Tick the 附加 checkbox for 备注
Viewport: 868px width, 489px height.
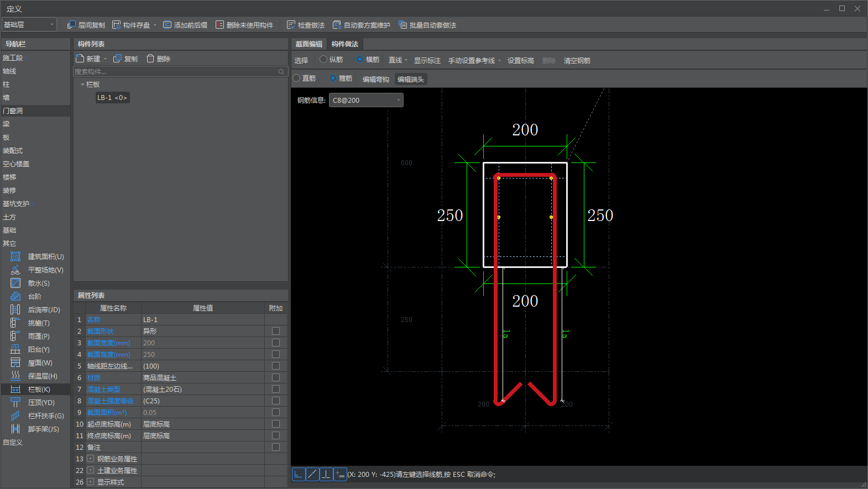pyautogui.click(x=276, y=447)
